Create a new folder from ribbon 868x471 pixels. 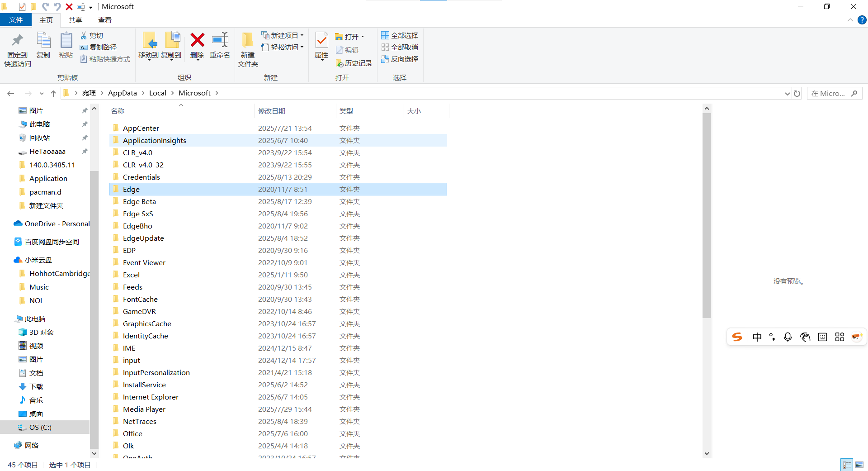click(x=248, y=50)
